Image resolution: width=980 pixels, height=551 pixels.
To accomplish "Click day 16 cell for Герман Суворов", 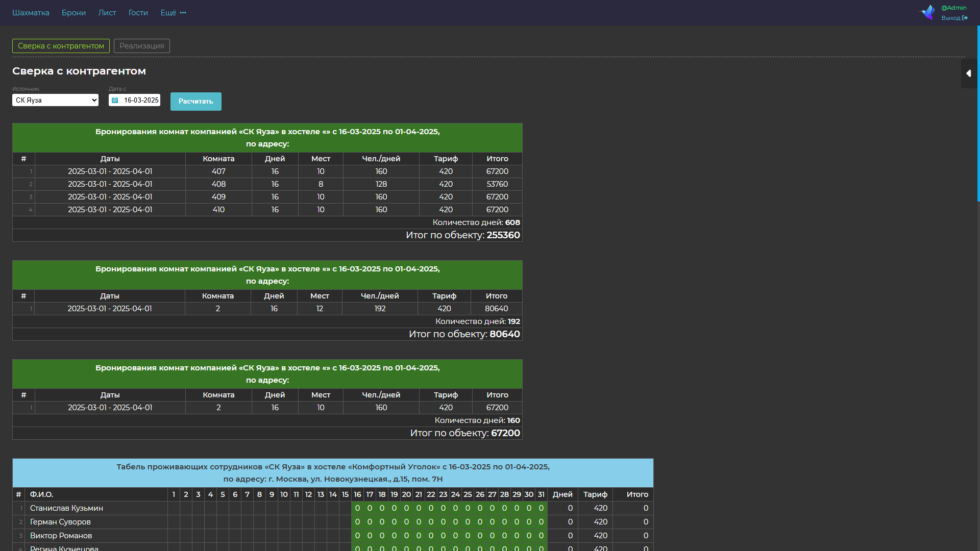I will (357, 522).
